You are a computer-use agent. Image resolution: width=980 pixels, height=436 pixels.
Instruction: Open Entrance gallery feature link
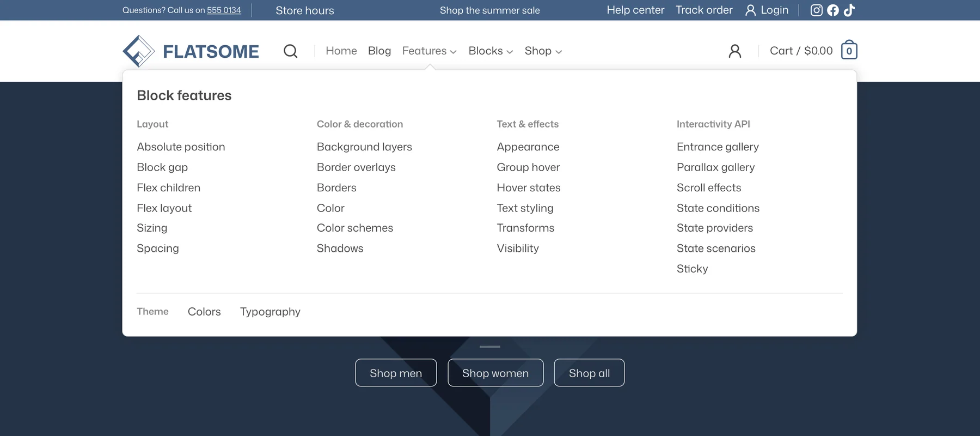coord(718,147)
